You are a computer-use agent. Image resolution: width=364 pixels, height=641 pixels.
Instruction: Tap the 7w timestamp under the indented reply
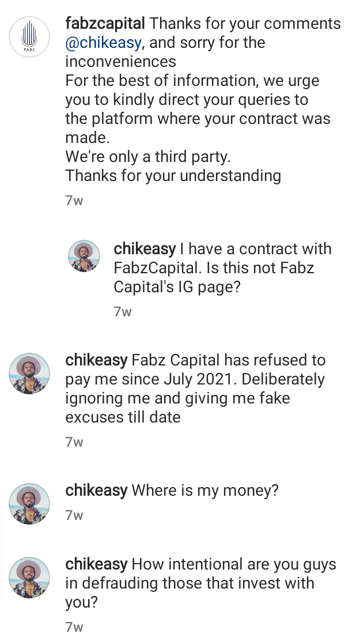pos(123,312)
